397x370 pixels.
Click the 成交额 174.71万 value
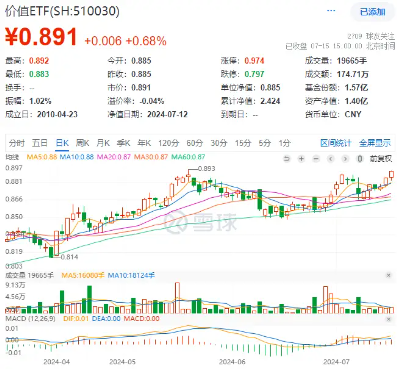click(352, 74)
